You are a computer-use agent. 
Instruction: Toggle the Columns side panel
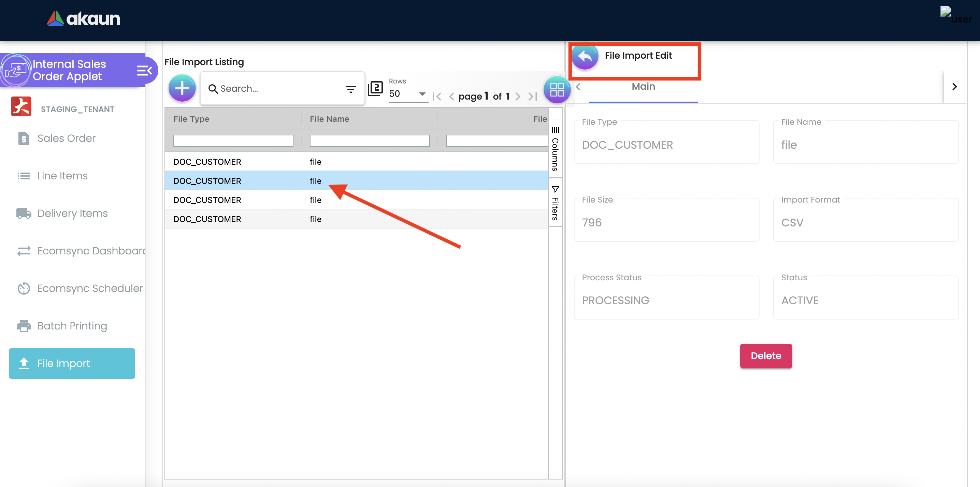click(x=555, y=149)
